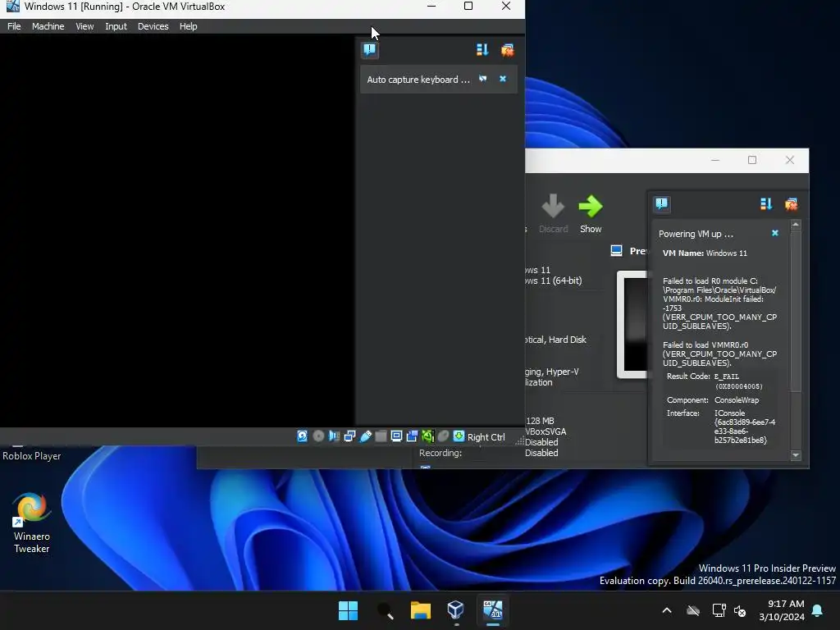The width and height of the screenshot is (840, 630).
Task: Click optical disk status icon
Action: pos(318,436)
